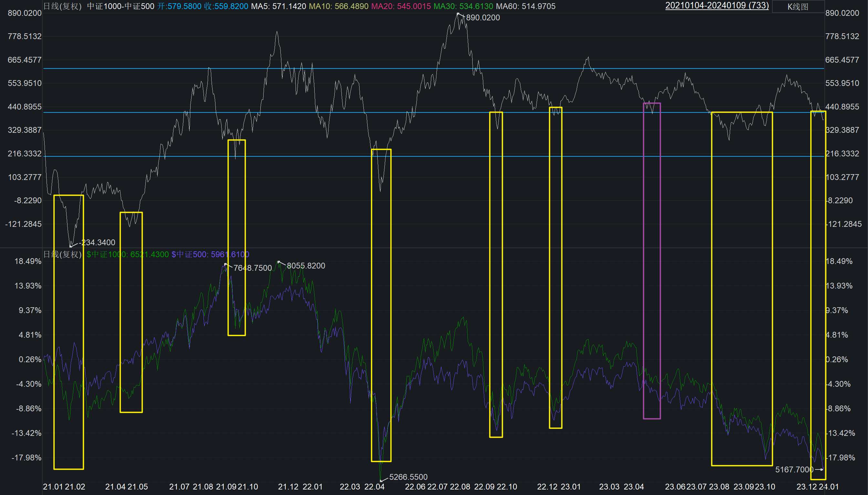
Task: Click the MA10 indicator label
Action: point(338,6)
